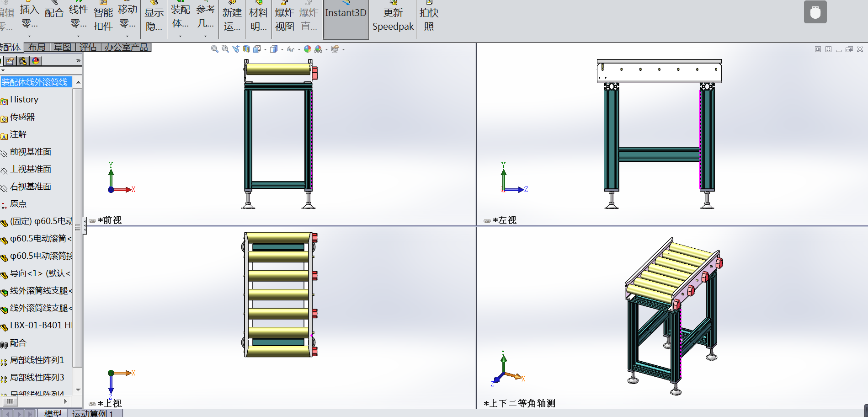Click the View Orientation cube icon
Viewport: 868px width, 417px height.
click(x=257, y=49)
